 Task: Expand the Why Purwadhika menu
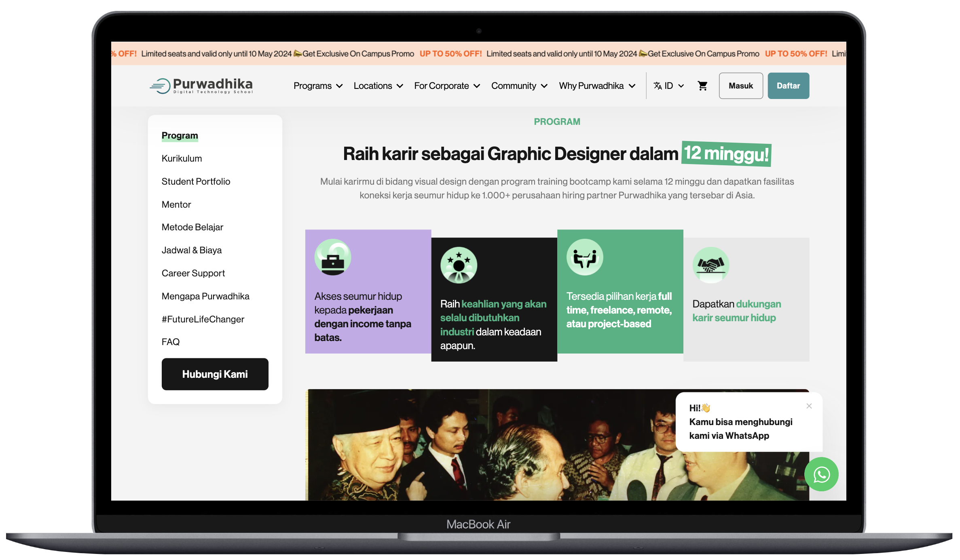(x=597, y=86)
